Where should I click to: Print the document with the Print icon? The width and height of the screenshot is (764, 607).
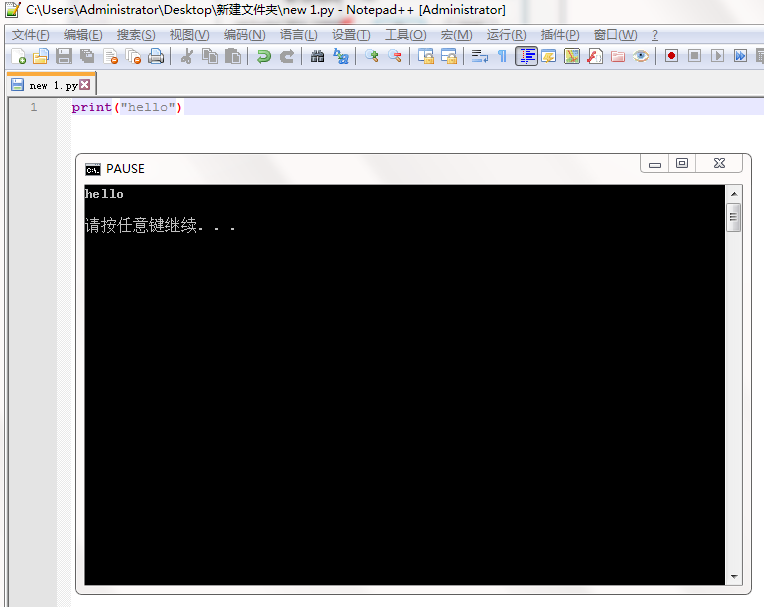(156, 57)
